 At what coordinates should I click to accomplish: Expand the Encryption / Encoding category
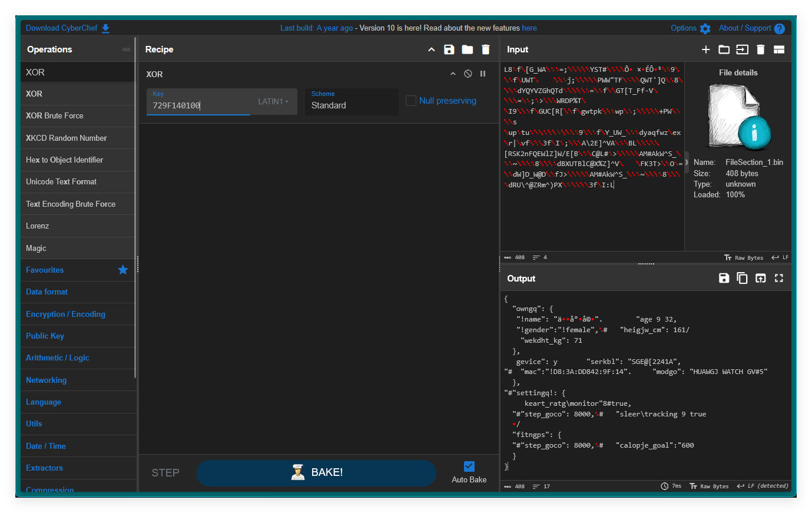click(78, 314)
